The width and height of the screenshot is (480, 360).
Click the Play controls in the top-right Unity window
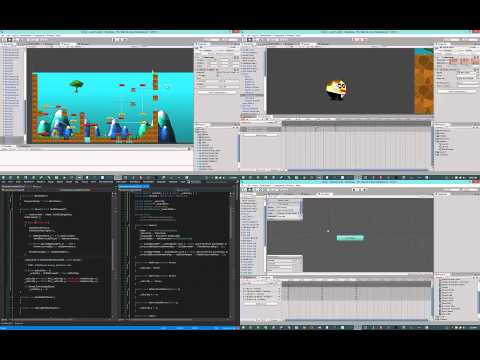[360, 40]
